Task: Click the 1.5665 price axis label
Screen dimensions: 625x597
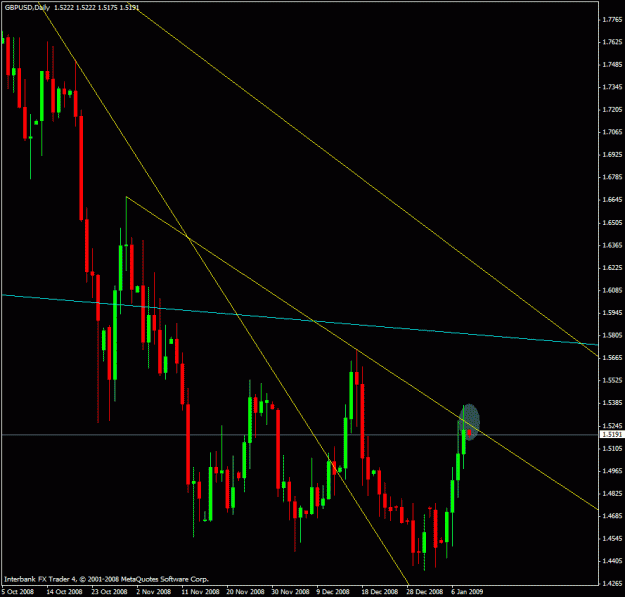Action: tap(612, 358)
